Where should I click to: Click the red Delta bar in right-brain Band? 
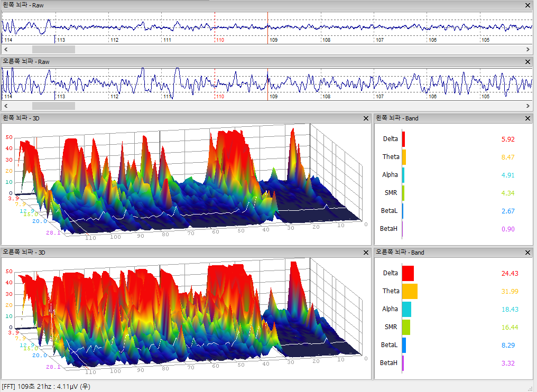click(408, 273)
